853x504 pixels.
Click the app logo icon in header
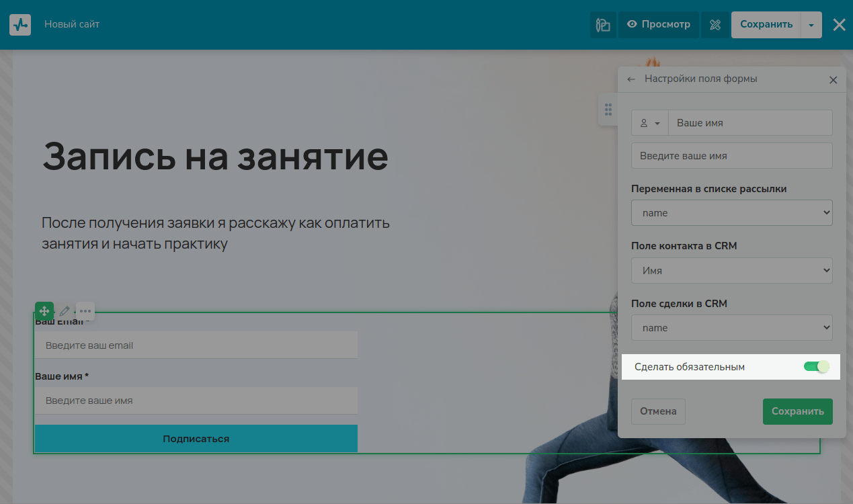(x=20, y=25)
